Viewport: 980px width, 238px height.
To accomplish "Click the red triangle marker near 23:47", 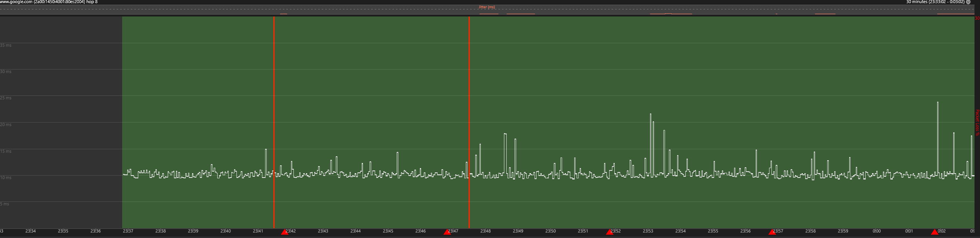I will [x=447, y=232].
